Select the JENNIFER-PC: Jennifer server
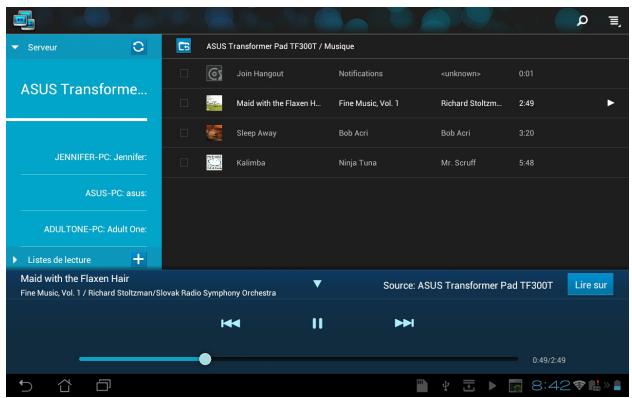 coord(101,157)
